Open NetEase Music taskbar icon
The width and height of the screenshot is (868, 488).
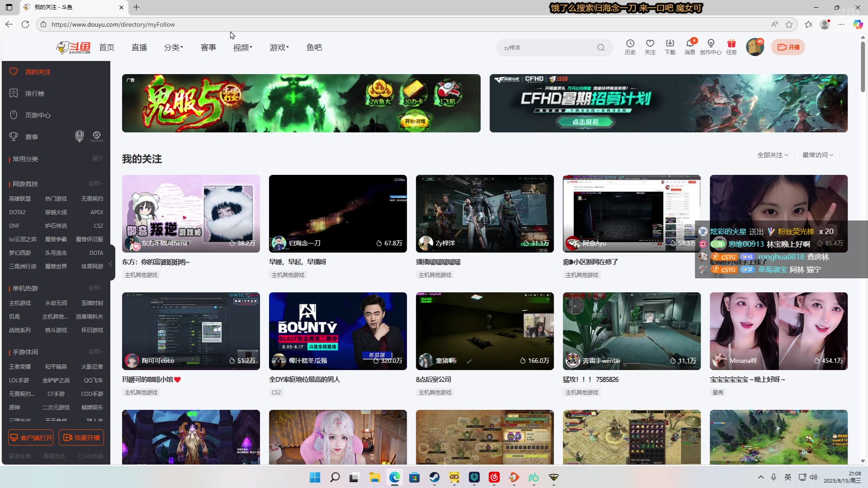point(494,477)
